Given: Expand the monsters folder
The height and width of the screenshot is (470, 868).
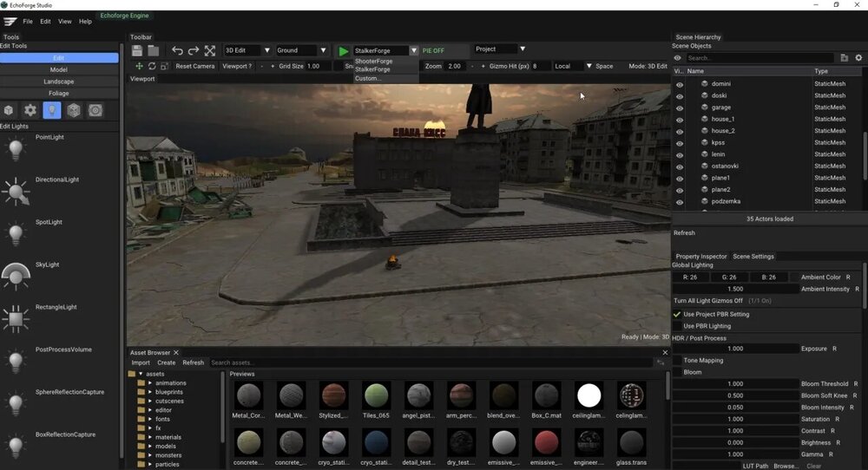Looking at the screenshot, I should tap(150, 455).
